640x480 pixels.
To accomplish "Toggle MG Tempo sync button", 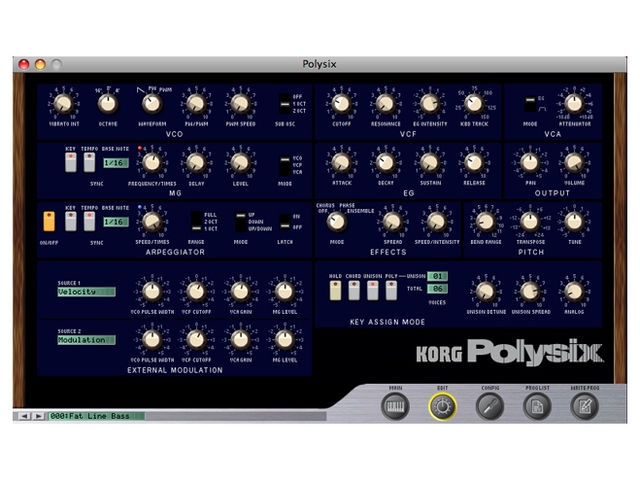I will (89, 162).
